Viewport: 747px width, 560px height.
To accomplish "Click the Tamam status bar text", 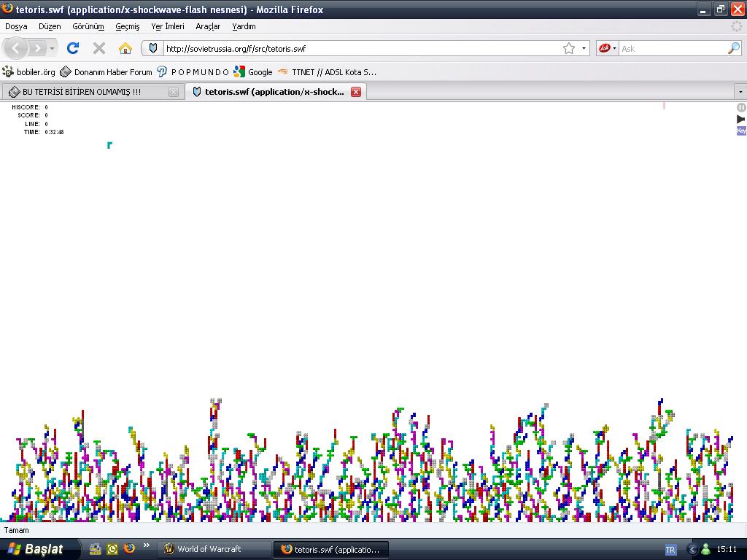I will pos(16,530).
